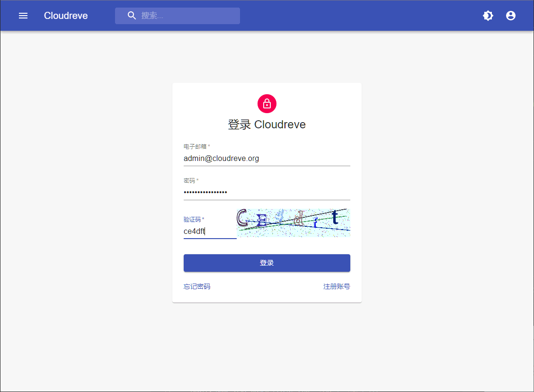The image size is (534, 392).
Task: Go to 注册账号 register account link
Action: click(x=337, y=286)
